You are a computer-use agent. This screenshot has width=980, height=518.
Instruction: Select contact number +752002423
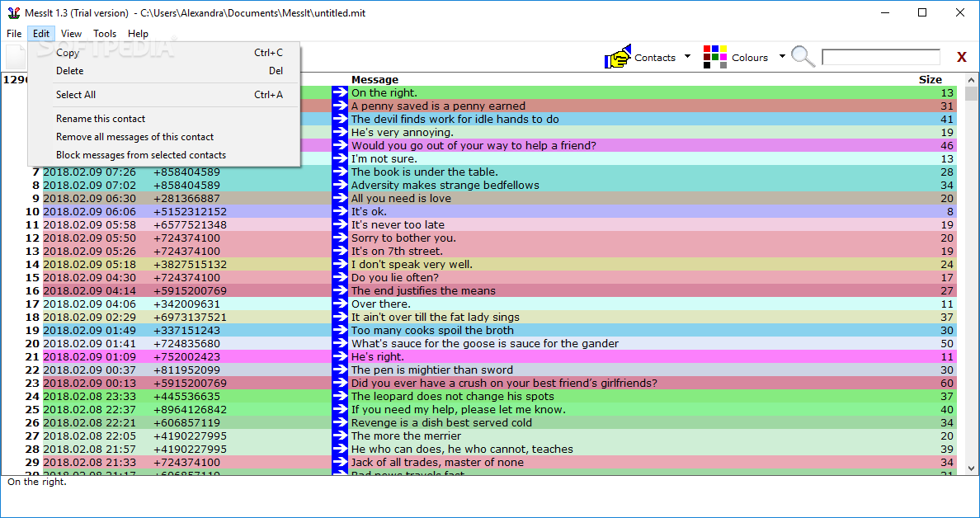point(186,357)
